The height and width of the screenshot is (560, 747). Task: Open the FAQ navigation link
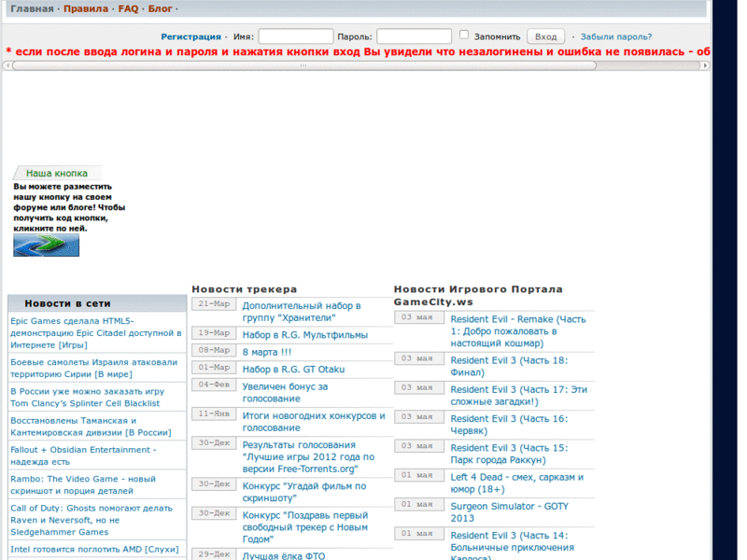(128, 8)
